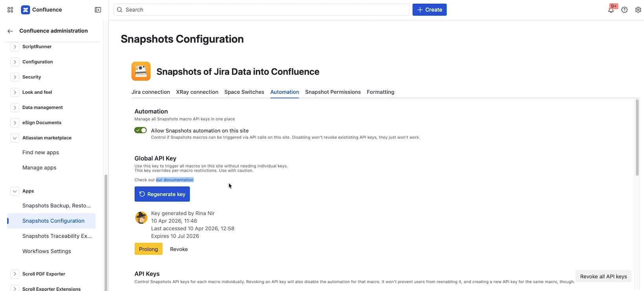
Task: Click the Search field
Action: pos(261,10)
